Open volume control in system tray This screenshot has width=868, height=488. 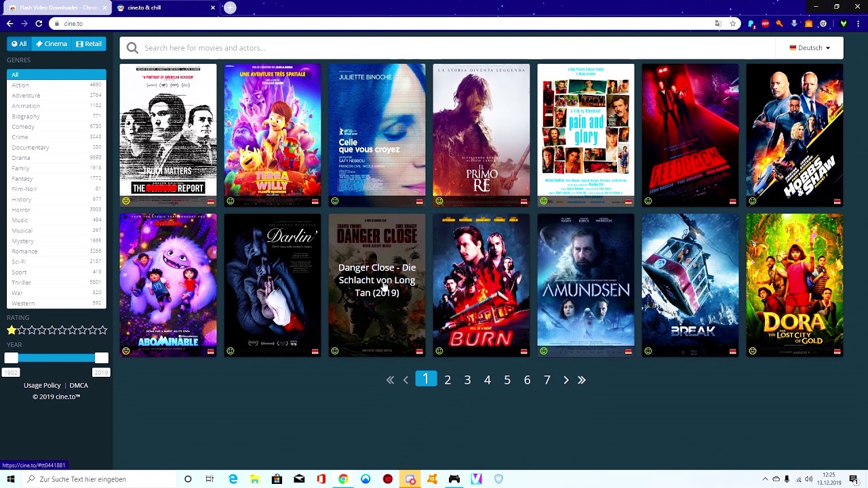[x=808, y=479]
